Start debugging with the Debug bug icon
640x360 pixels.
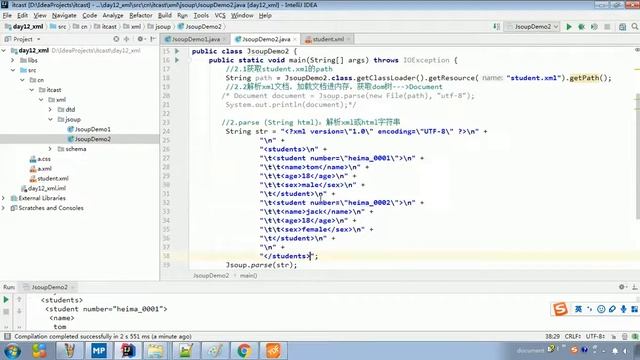582,27
